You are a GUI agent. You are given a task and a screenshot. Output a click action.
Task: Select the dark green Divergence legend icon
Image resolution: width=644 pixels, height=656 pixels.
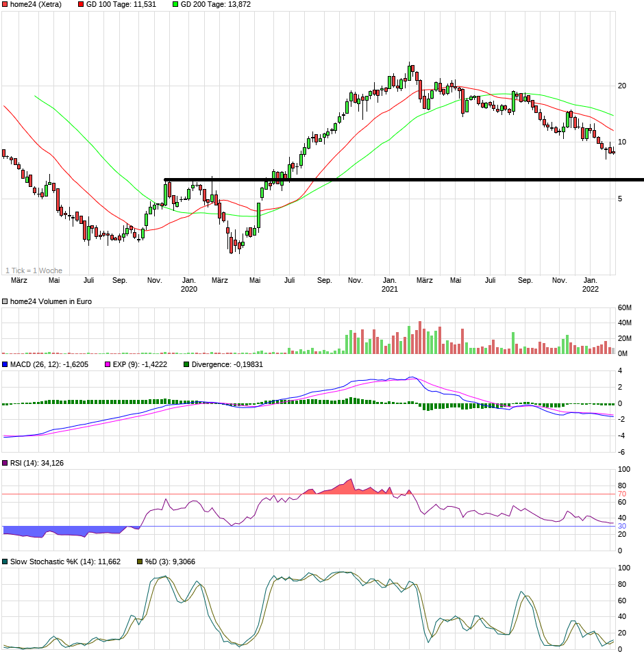[185, 363]
